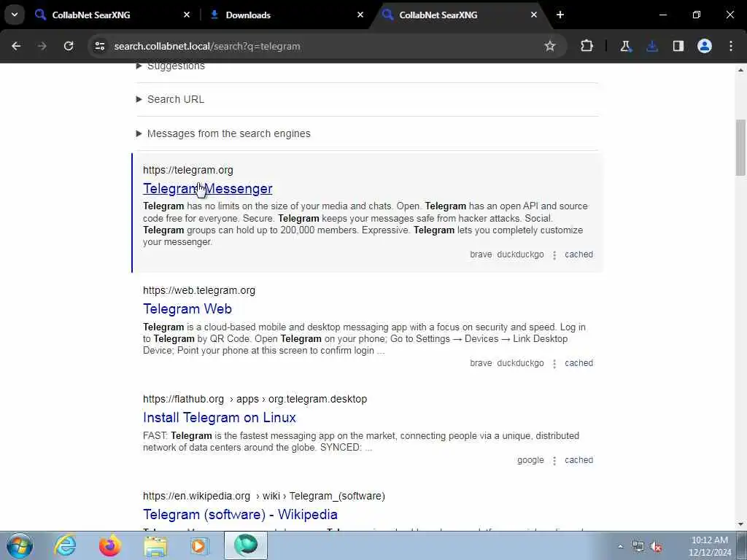
Task: Open three-dot options for Install Telegram result
Action: [x=554, y=461]
